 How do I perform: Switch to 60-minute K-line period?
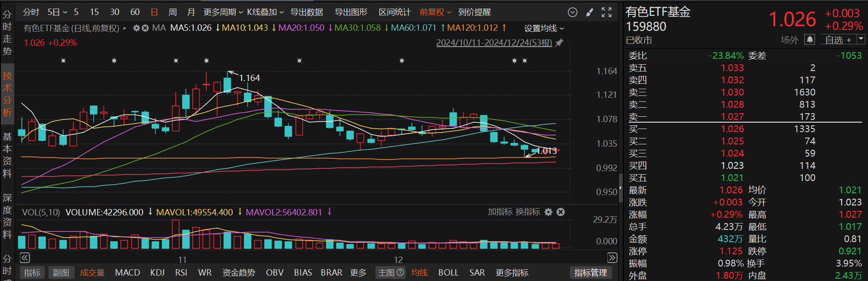[x=135, y=12]
